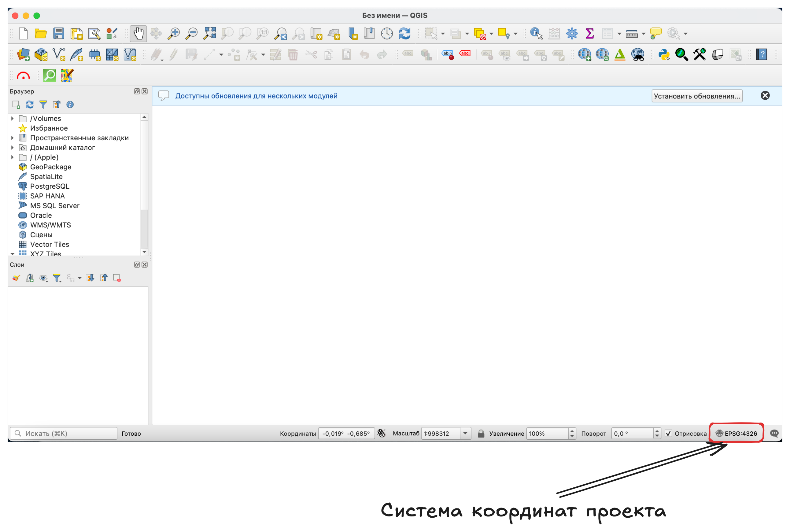Screen dimensions: 790x532
Task: Toggle mouse coordinates extents display icon
Action: 381,433
